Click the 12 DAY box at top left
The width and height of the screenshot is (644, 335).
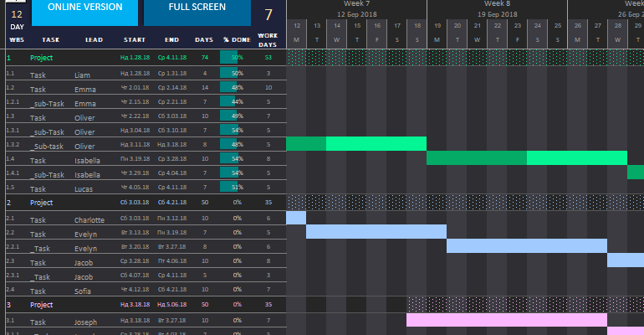(x=17, y=18)
